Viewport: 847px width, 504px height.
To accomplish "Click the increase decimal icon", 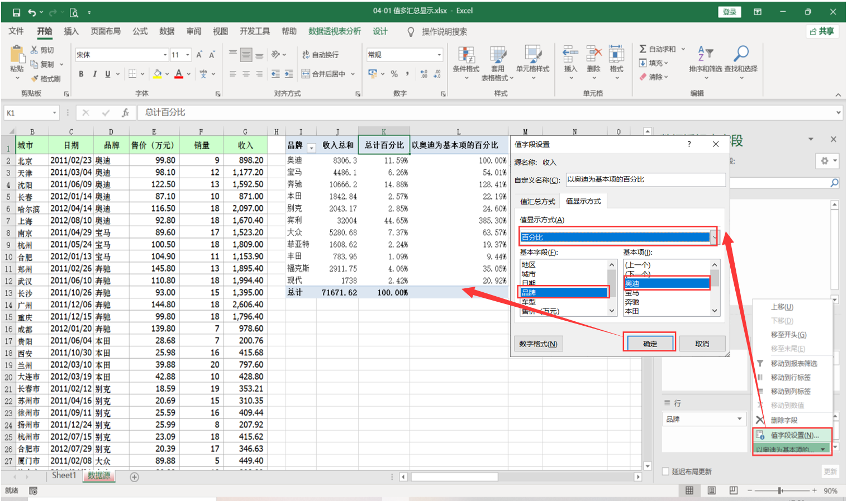I will point(423,74).
